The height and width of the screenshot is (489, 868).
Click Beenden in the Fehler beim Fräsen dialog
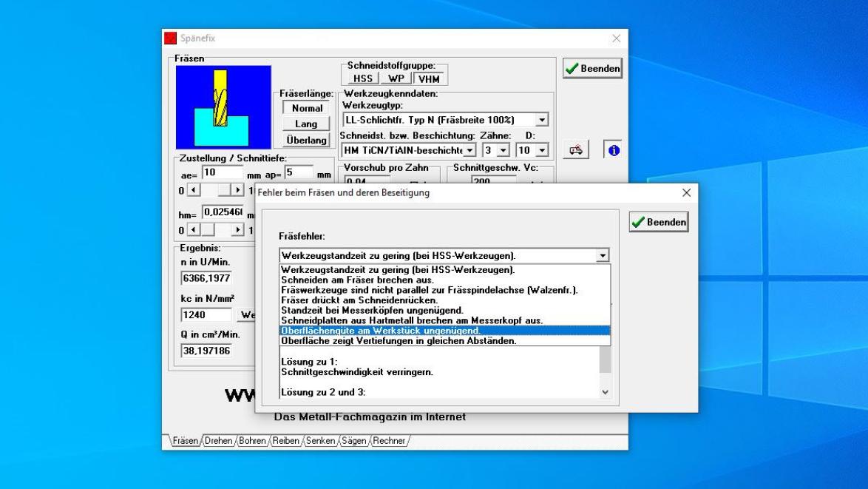tap(659, 222)
